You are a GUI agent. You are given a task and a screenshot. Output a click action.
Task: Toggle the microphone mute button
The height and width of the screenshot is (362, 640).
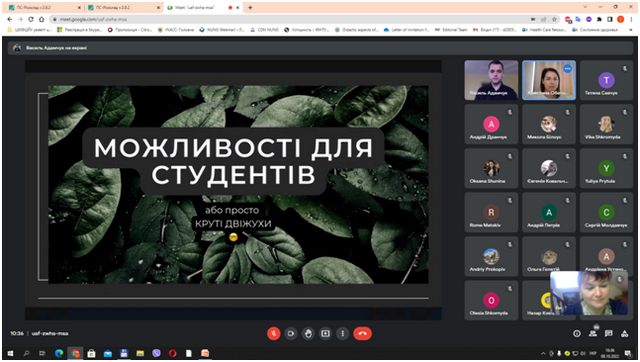pyautogui.click(x=273, y=333)
